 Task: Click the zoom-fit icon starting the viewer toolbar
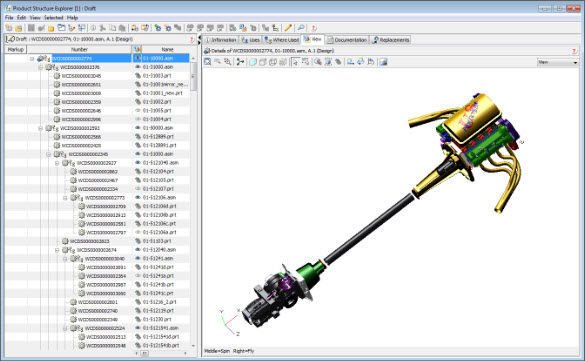(208, 62)
